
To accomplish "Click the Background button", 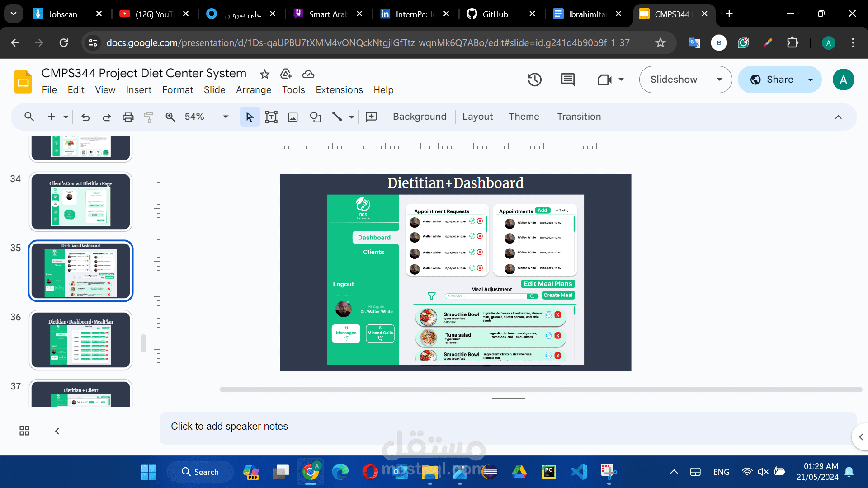I will (420, 117).
